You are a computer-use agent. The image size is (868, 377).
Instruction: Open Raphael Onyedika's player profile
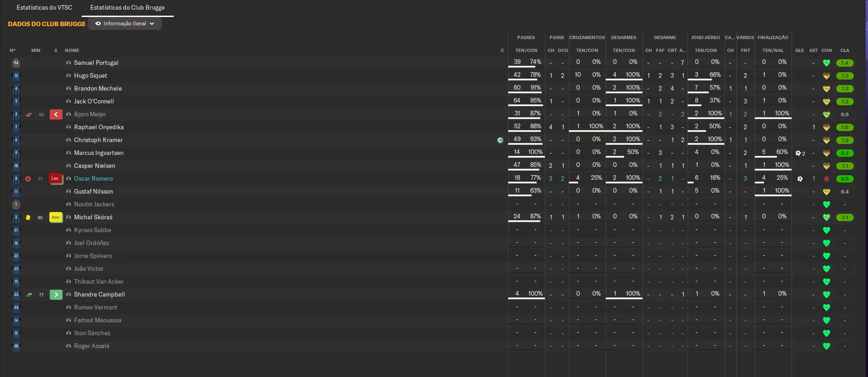pyautogui.click(x=99, y=127)
